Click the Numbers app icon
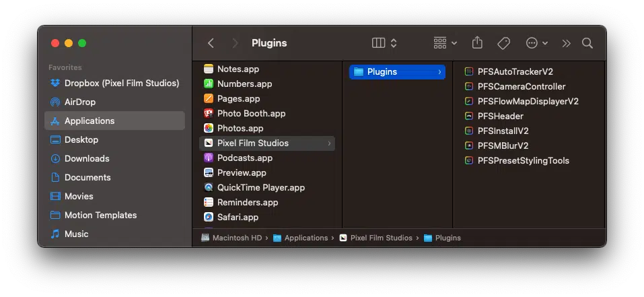This screenshot has height=297, width=644. [209, 84]
